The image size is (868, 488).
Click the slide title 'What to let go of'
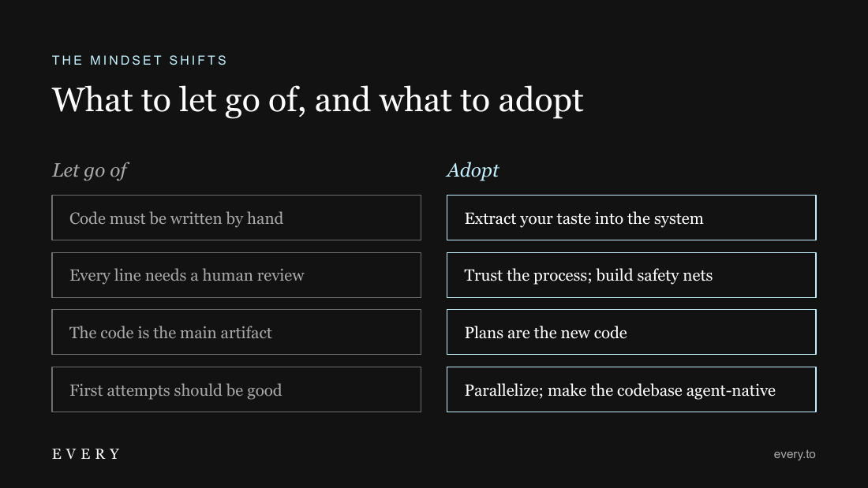point(179,101)
